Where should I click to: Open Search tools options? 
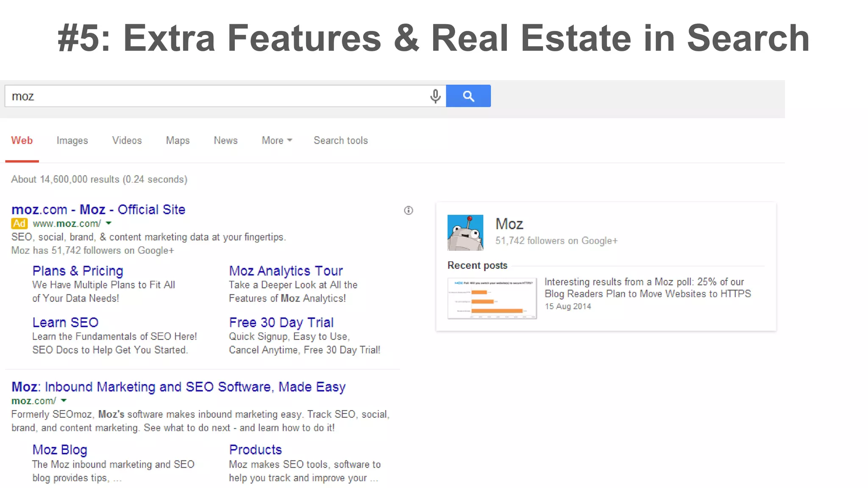pos(341,141)
